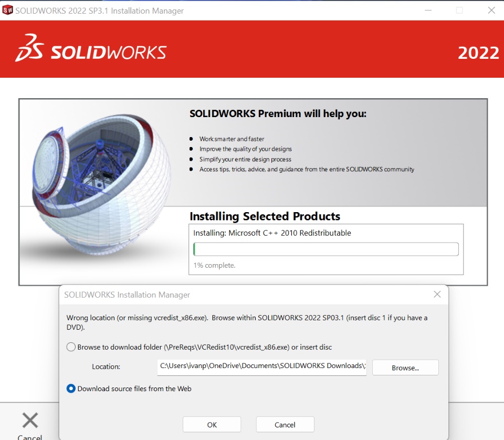Click the disabled maximize window button

pos(459,11)
